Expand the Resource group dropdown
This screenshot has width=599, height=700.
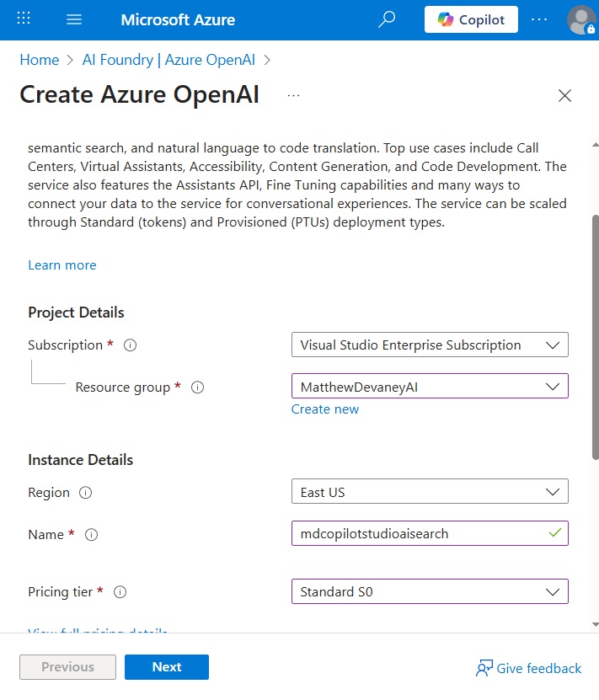(430, 386)
